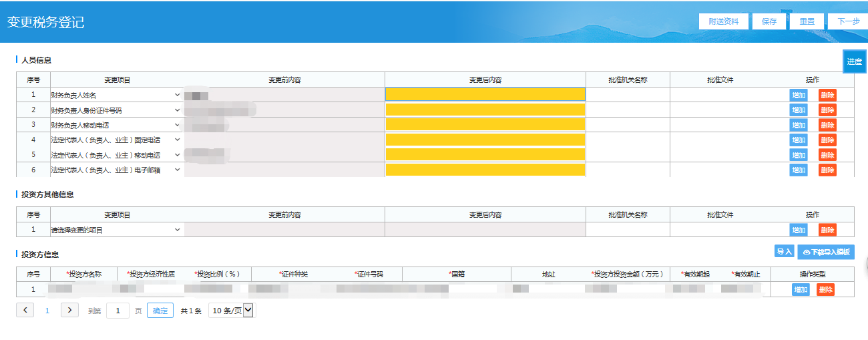Click the 保存 save button
This screenshot has width=868, height=340.
tap(769, 21)
